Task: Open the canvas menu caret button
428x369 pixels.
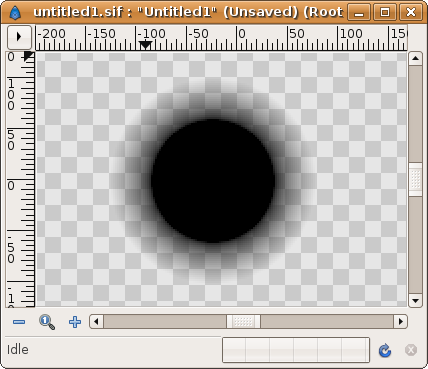Action: tap(19, 37)
